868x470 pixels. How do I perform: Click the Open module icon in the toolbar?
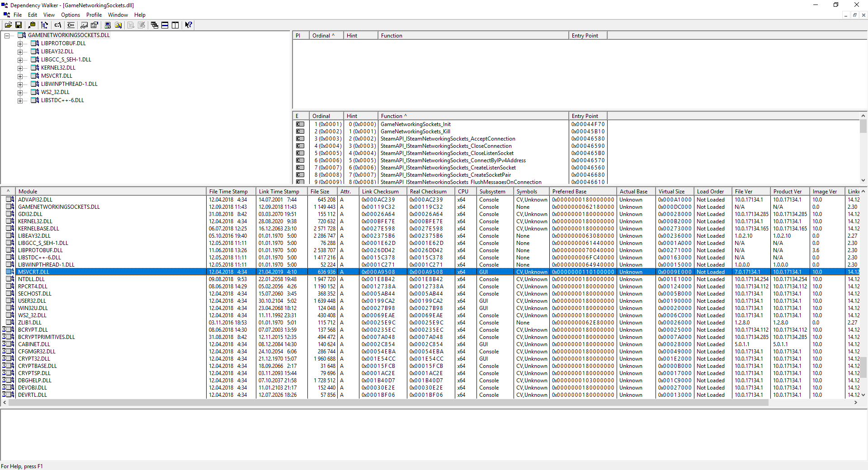9,25
